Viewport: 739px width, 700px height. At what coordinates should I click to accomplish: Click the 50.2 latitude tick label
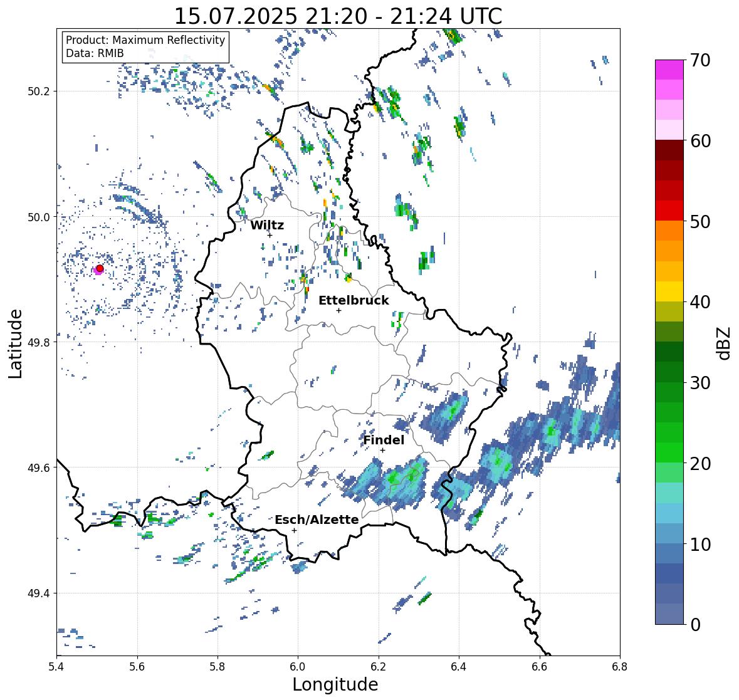pos(39,91)
